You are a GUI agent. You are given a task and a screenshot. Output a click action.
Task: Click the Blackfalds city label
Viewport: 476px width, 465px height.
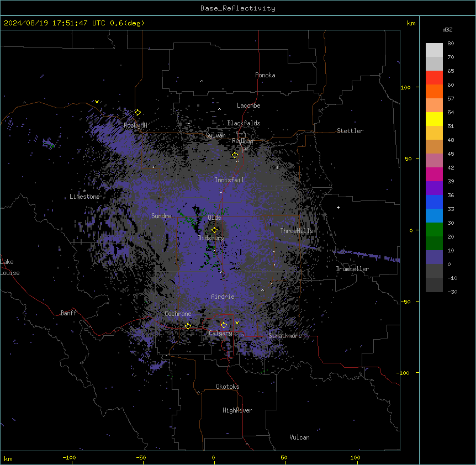point(244,123)
